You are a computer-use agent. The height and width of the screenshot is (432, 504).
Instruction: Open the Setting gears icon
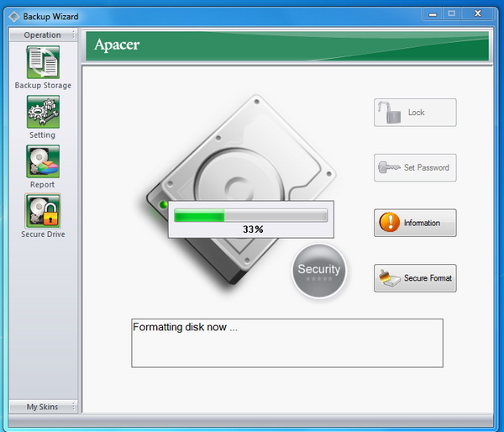43,112
